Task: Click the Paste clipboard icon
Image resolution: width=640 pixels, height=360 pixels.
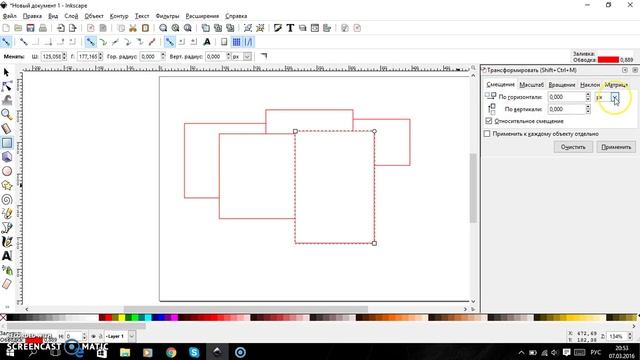Action: point(145,28)
